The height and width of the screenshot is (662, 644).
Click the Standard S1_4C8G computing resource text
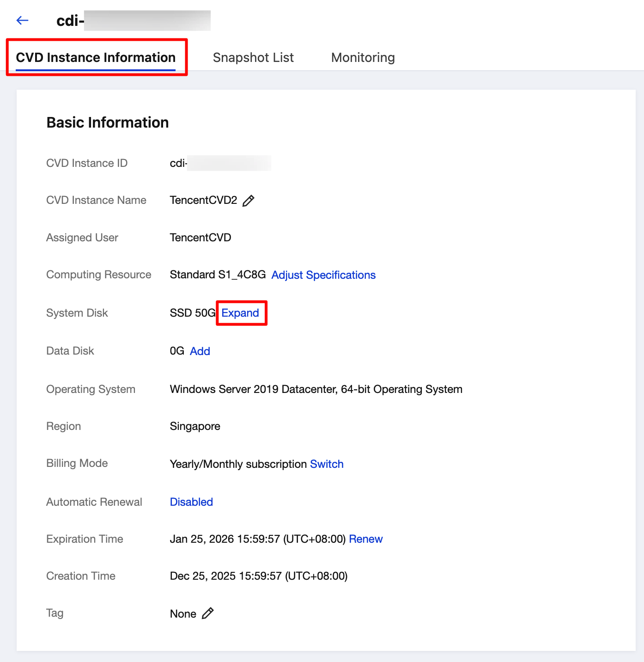[x=218, y=275]
